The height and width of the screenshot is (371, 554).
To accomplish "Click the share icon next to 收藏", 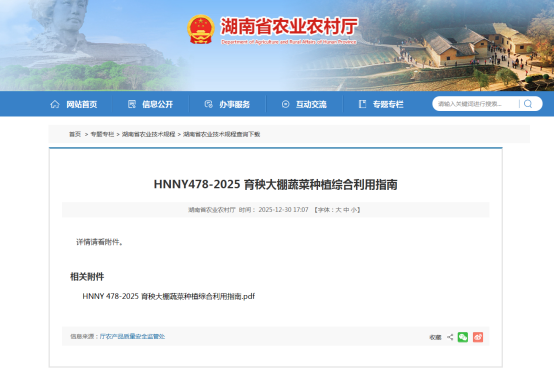I will pyautogui.click(x=450, y=337).
